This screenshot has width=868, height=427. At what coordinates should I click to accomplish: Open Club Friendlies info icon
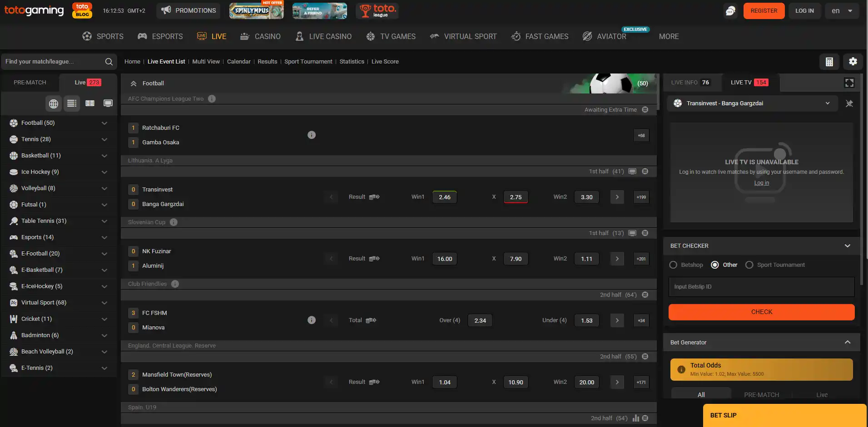click(175, 284)
